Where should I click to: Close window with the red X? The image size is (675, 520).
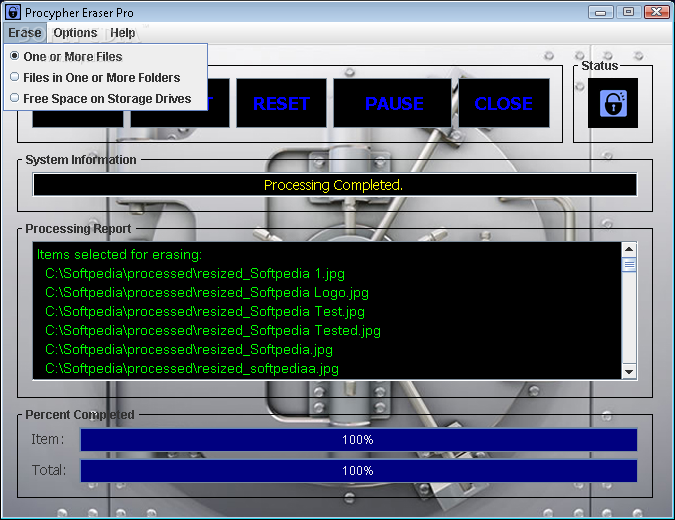[656, 12]
